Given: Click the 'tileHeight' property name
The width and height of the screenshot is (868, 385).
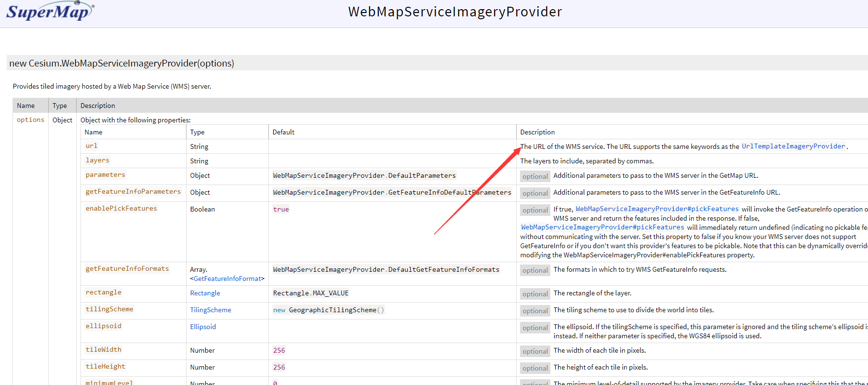Looking at the screenshot, I should (105, 367).
